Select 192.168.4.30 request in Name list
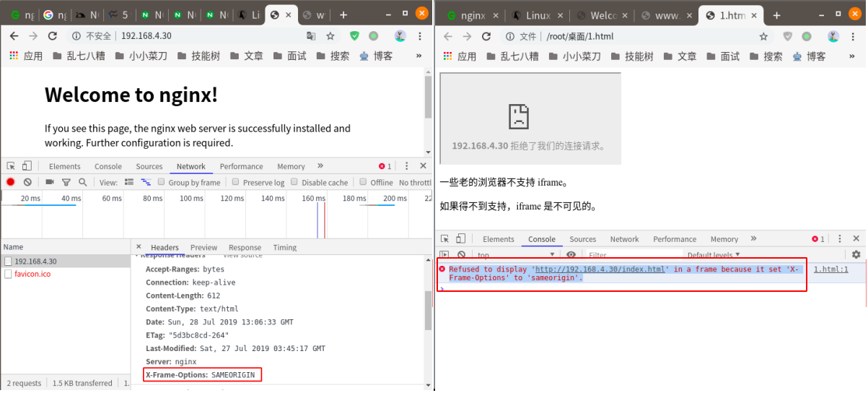Image resolution: width=868 pixels, height=393 pixels. pyautogui.click(x=65, y=261)
